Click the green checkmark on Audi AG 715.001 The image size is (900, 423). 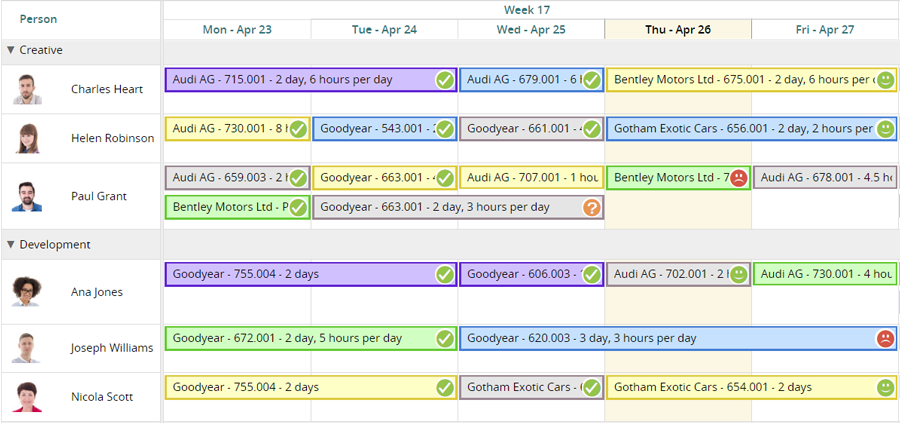click(x=445, y=80)
